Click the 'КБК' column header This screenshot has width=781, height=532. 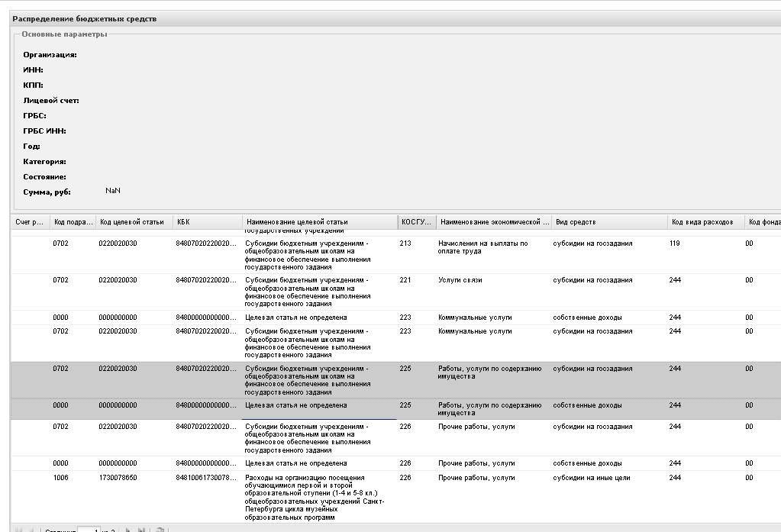[208, 222]
